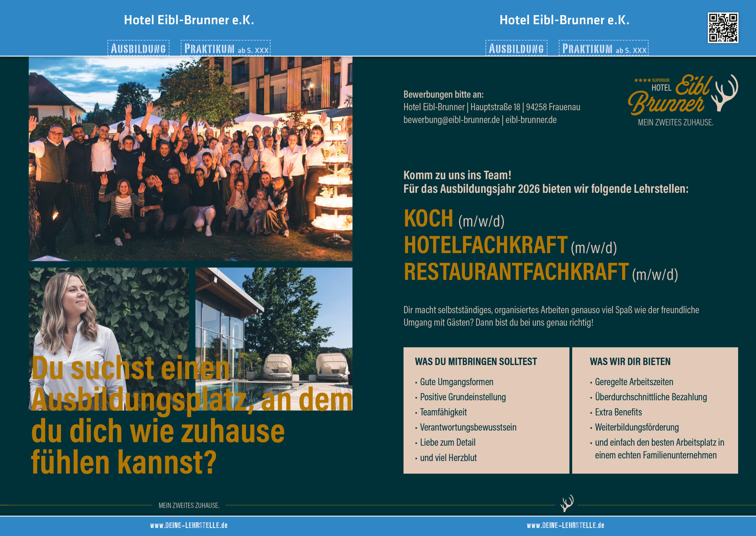Click the right footer www.deine-lehrstelle.de link
Viewport: 756px width, 536px height.
566,525
